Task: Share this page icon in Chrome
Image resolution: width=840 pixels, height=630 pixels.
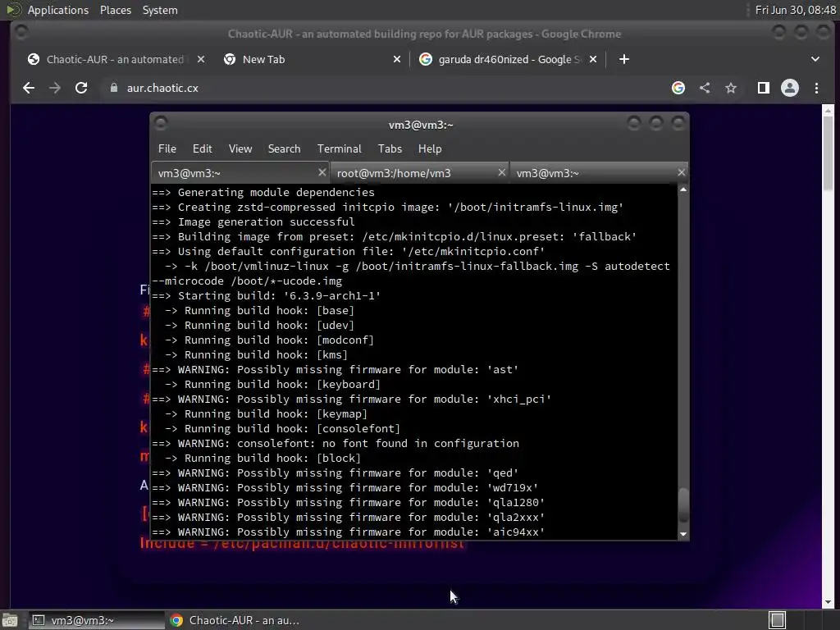Action: tap(705, 88)
